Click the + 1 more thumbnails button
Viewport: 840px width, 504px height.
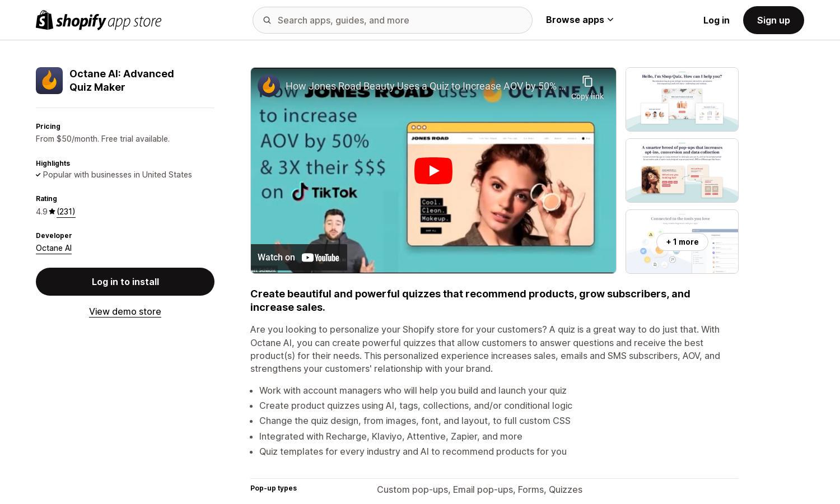point(682,242)
